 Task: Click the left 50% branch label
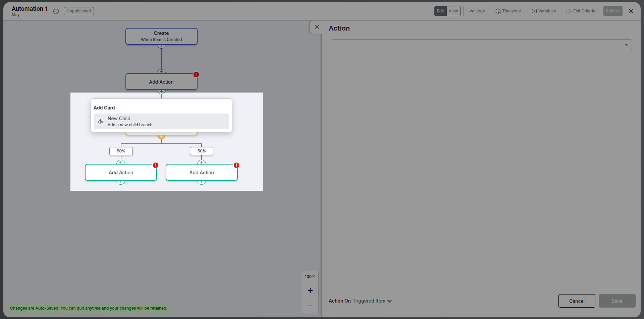[121, 151]
